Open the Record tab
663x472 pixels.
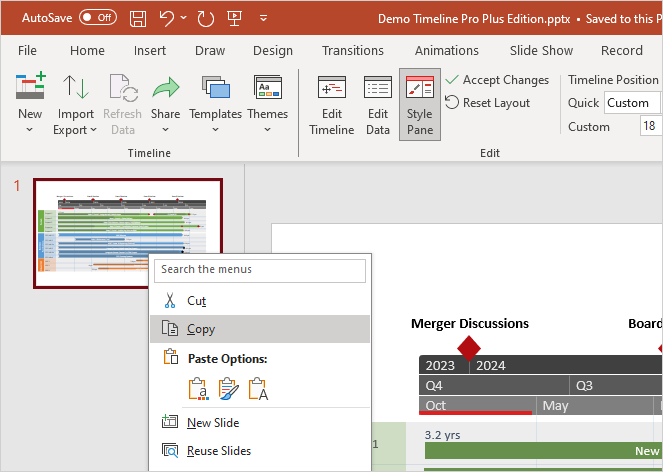coord(622,51)
